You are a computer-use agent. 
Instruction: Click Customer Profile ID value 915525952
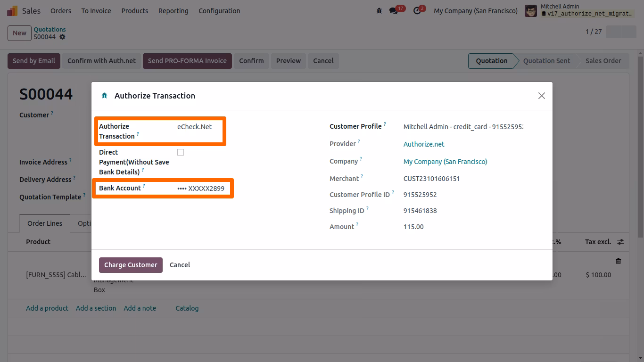420,195
